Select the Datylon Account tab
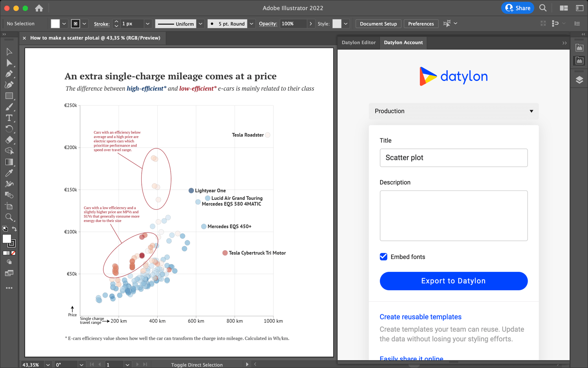Viewport: 588px width, 368px height. point(403,43)
